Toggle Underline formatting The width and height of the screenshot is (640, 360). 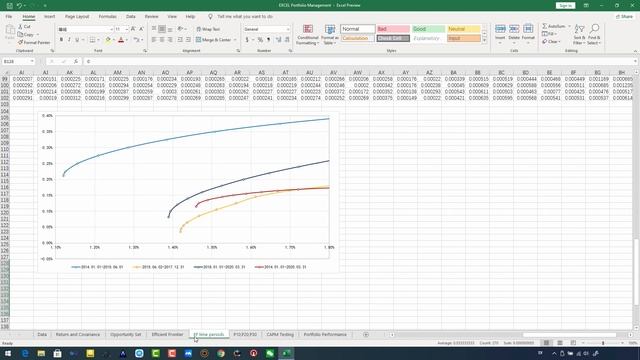click(77, 40)
